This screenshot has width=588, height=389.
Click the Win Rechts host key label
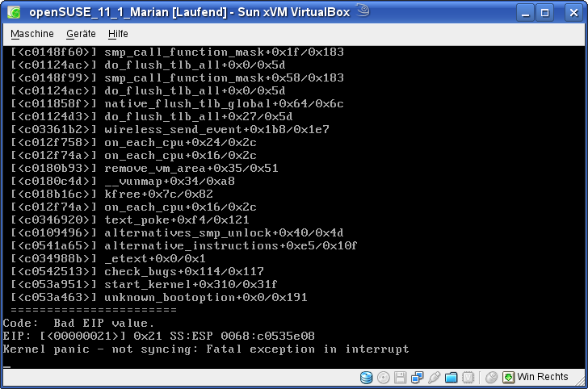coord(543,377)
